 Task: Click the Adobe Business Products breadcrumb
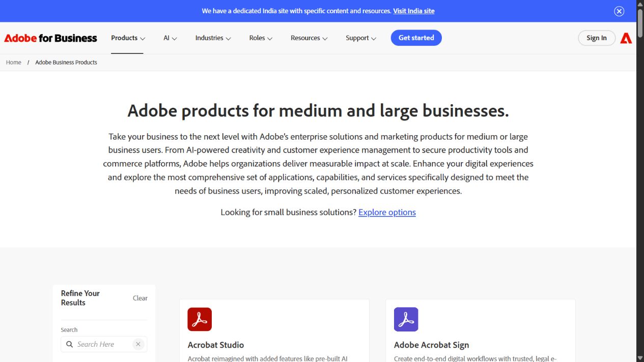click(x=66, y=63)
